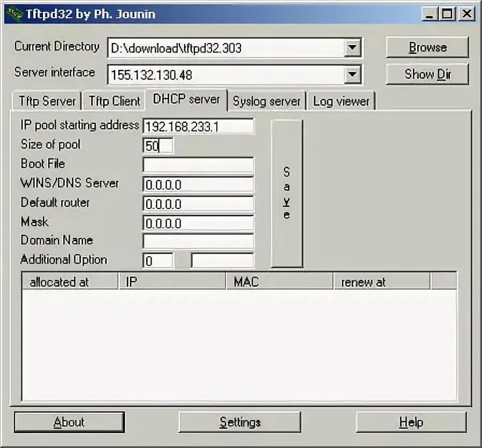Click the Help button

(411, 422)
